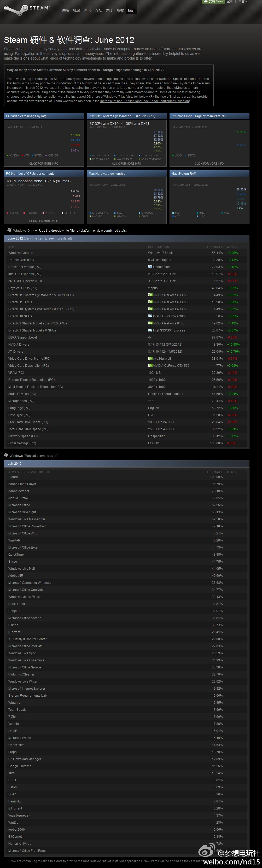Open 'Free Hard Drive Space (PC)' row
This screenshot has height=868, width=262.
pos(127,422)
